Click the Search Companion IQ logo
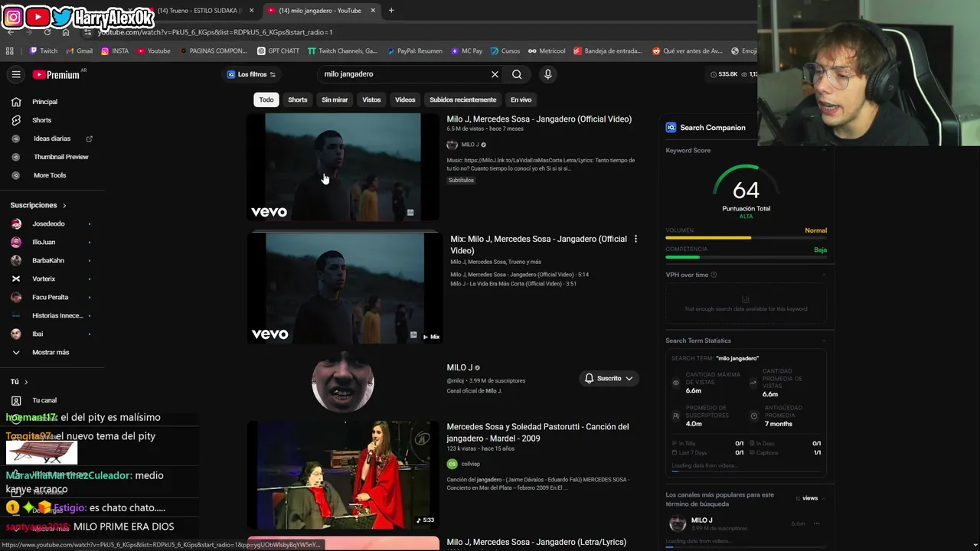The height and width of the screenshot is (551, 980). 671,128
